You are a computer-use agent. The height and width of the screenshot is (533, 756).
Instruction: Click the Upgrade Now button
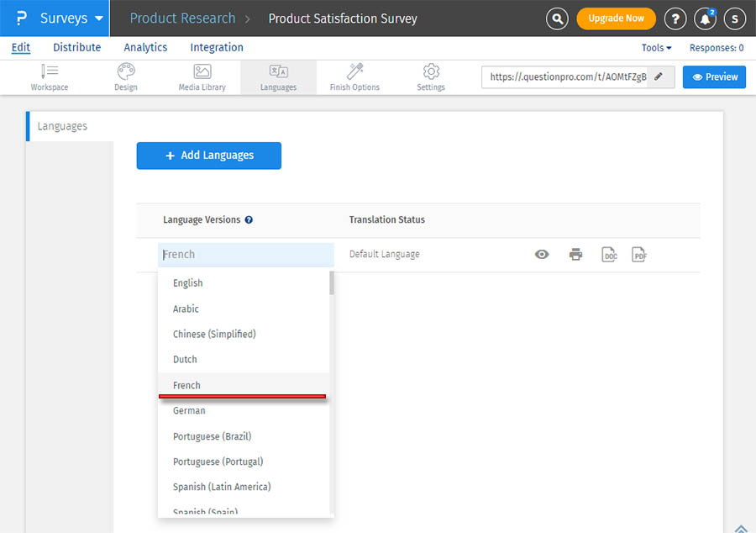point(616,18)
